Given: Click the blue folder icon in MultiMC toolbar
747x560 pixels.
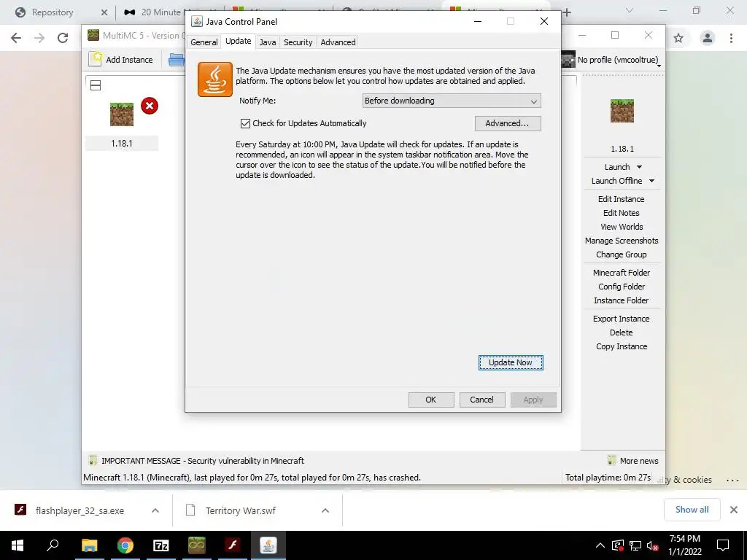Looking at the screenshot, I should tap(177, 60).
